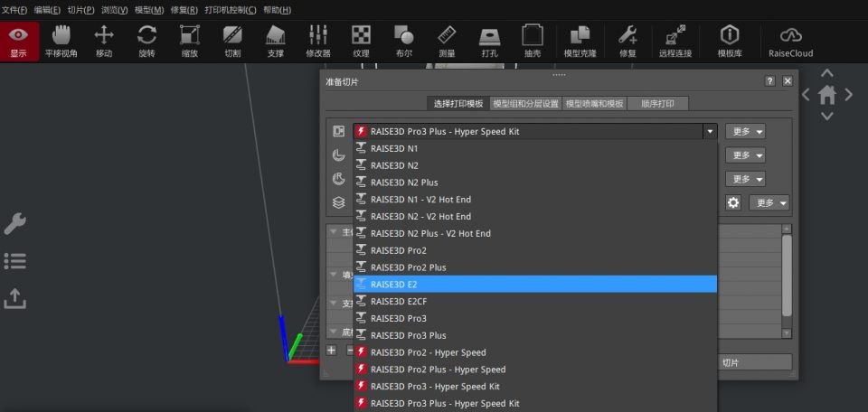Switch to 选择打印模板 tab

[x=458, y=103]
